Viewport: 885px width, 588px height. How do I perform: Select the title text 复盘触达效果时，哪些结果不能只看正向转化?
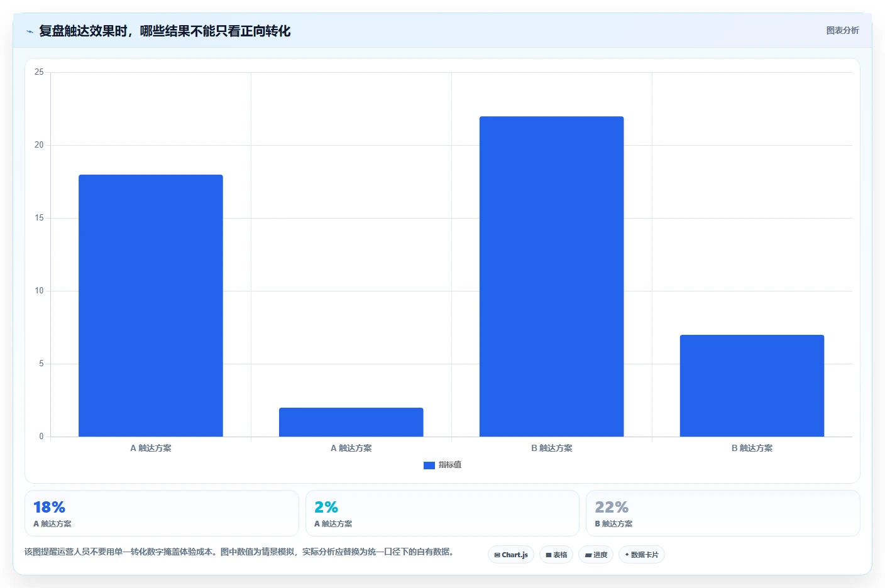click(165, 31)
